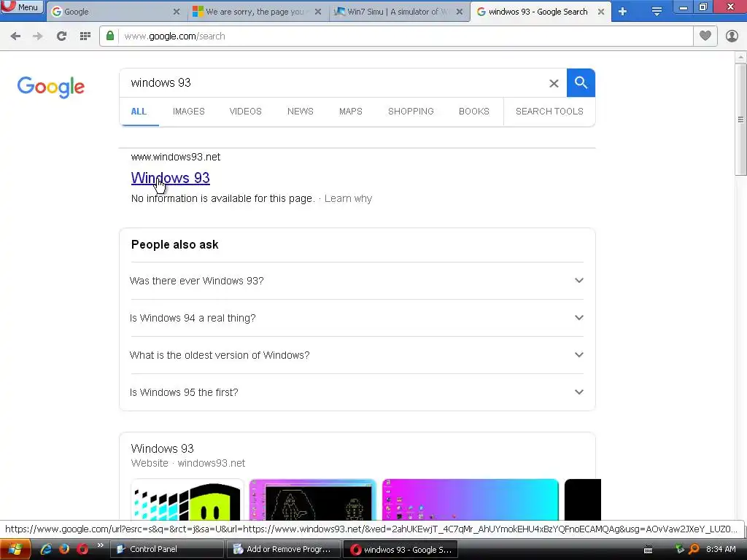Select the NEWS search tab

300,112
